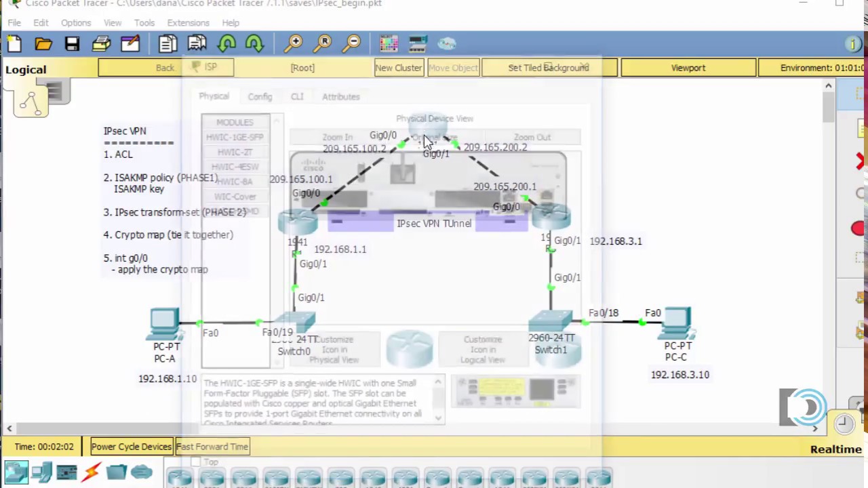Click the Back button

(x=165, y=68)
